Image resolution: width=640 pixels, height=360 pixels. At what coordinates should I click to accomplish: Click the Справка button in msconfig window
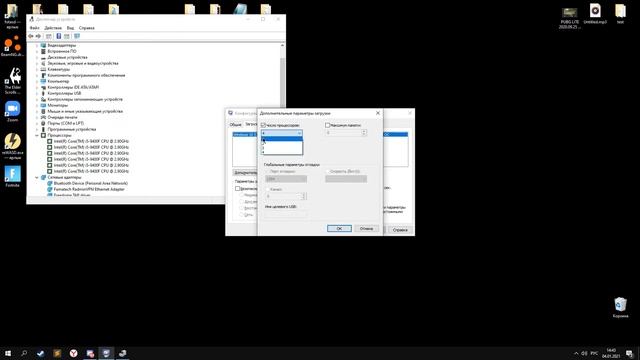(x=400, y=230)
